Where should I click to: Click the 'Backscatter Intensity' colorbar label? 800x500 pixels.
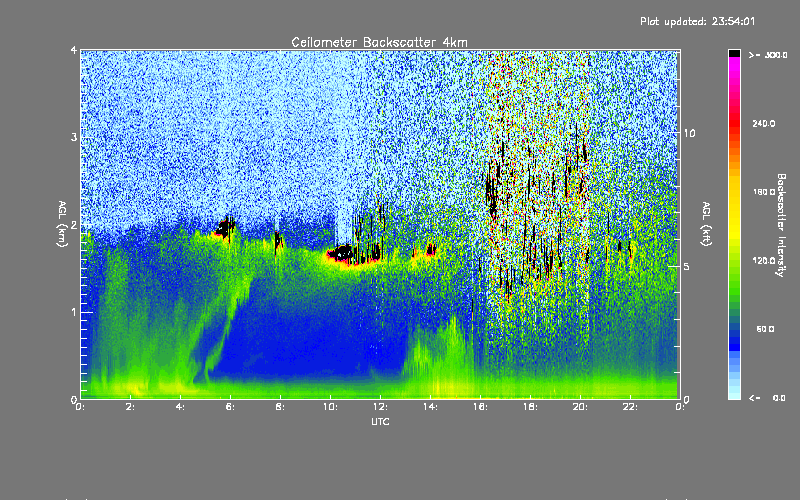tap(781, 225)
